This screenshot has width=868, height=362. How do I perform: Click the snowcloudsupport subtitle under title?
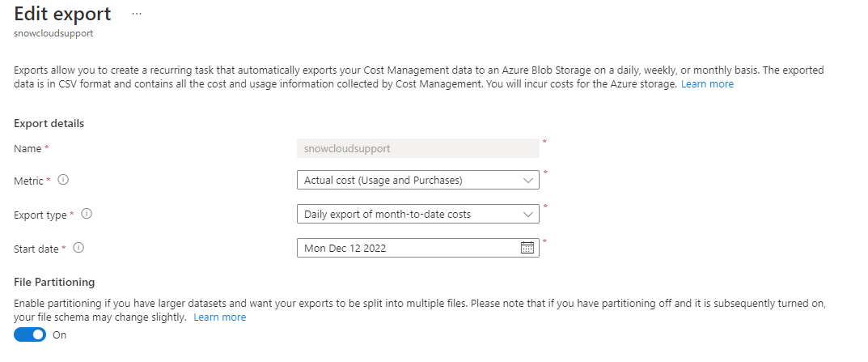point(53,33)
